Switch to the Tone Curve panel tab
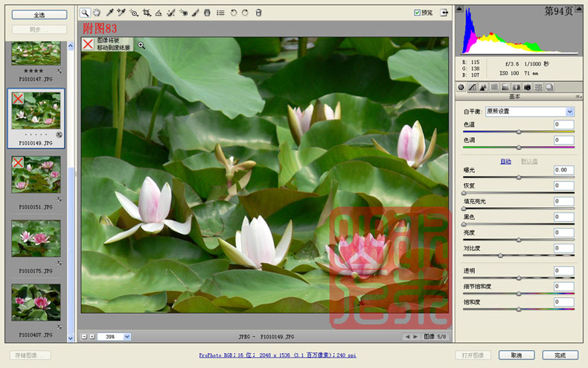 coord(472,87)
